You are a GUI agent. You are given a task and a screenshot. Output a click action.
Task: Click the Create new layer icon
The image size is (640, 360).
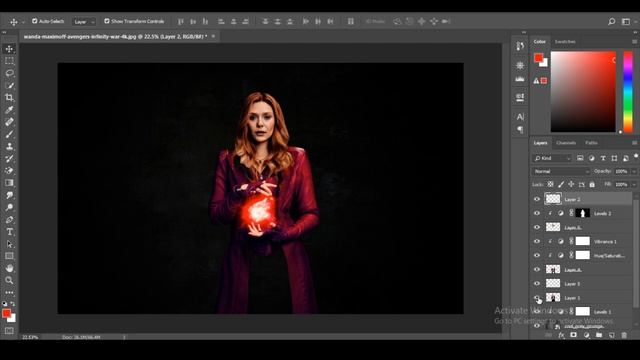pos(611,335)
